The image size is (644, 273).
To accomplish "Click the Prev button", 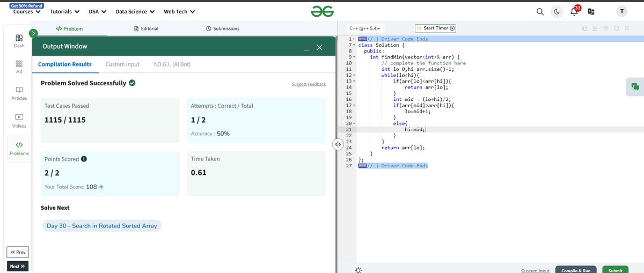I will 18,252.
